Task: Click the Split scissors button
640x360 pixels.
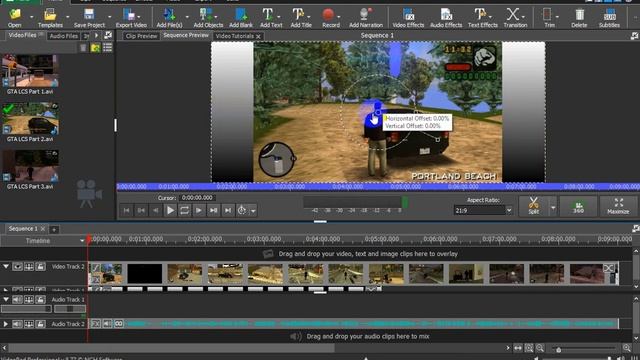Action: coord(533,206)
